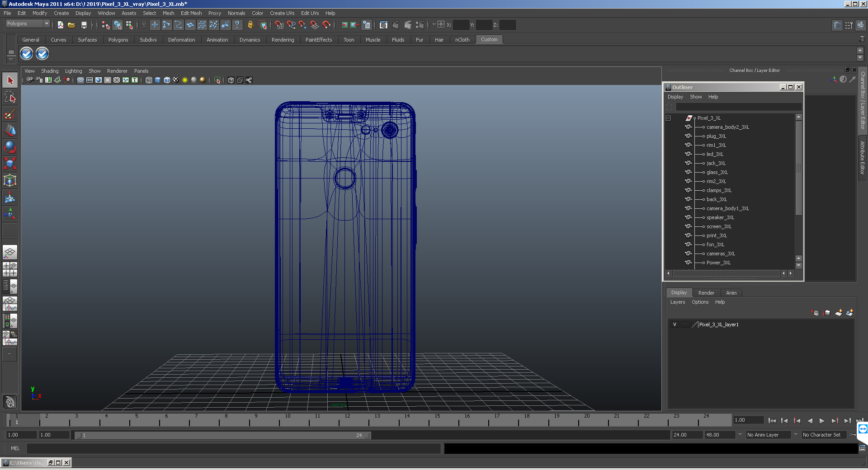868x470 pixels.
Task: Open the shelf options arrow menu
Action: pos(11,59)
